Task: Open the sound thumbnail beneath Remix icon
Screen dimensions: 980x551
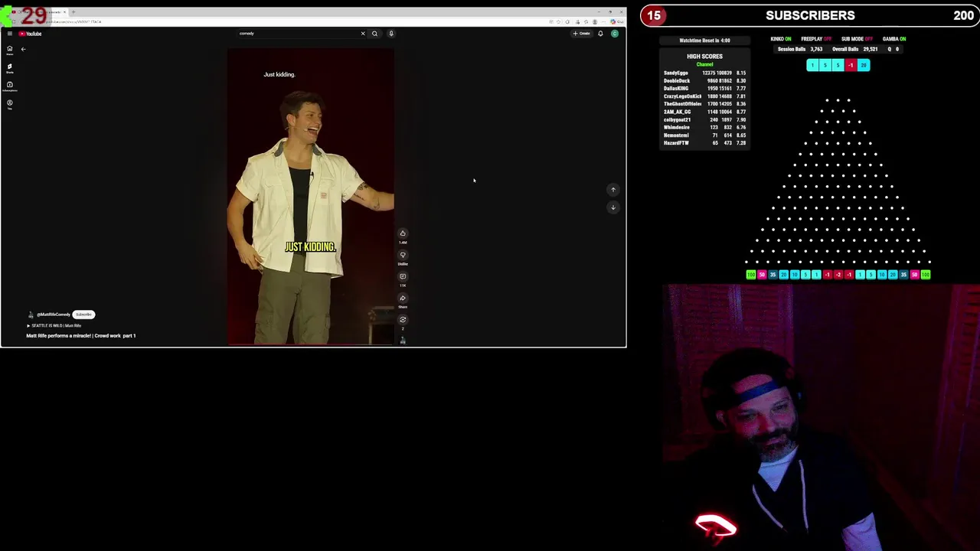Action: coord(403,340)
